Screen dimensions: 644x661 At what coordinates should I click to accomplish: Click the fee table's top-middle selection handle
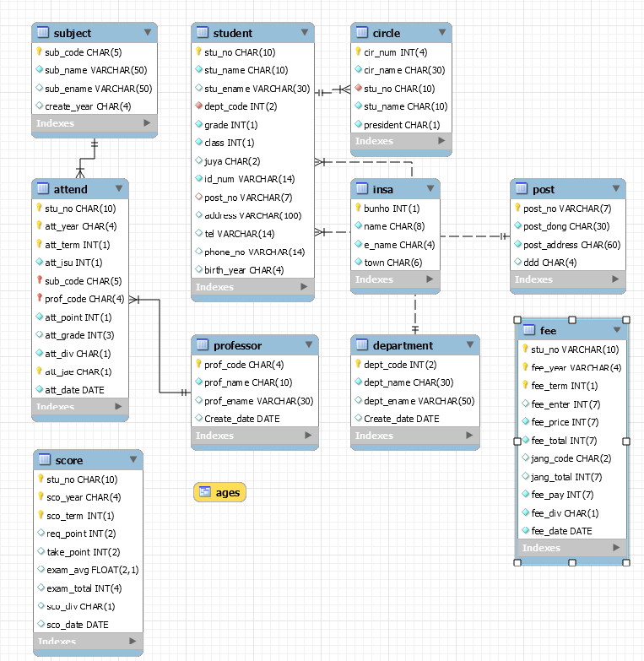[x=572, y=320]
